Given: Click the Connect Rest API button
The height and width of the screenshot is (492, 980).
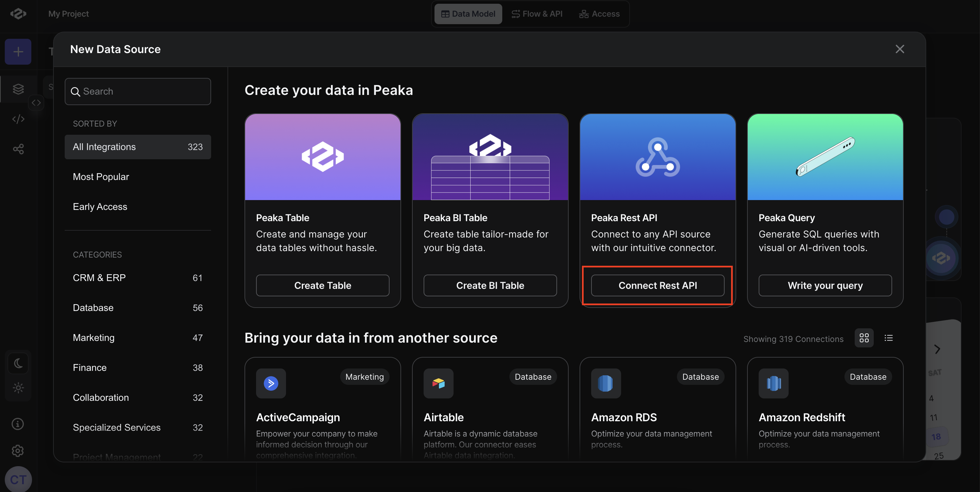Looking at the screenshot, I should point(658,285).
